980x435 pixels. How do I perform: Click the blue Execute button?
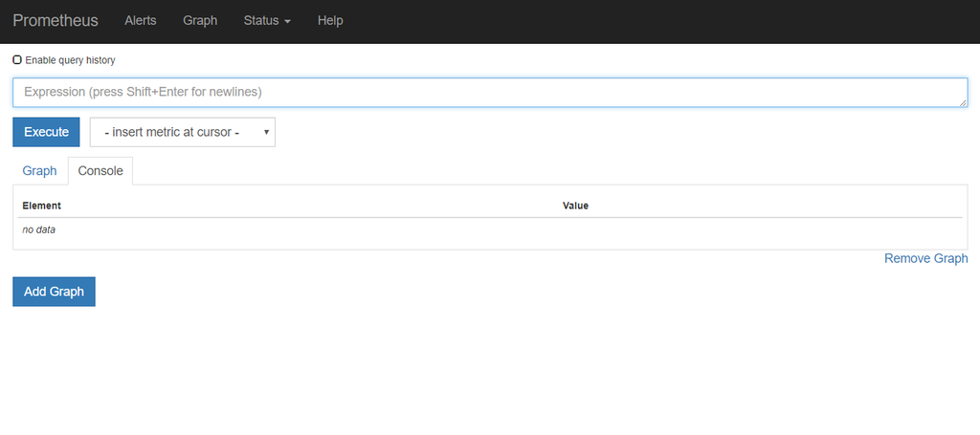[x=46, y=132]
